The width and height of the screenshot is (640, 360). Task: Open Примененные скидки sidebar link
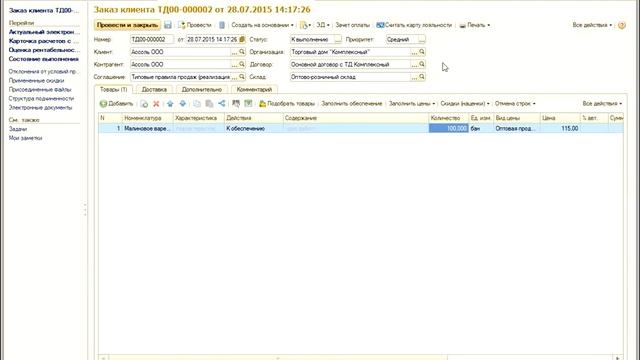coord(36,80)
